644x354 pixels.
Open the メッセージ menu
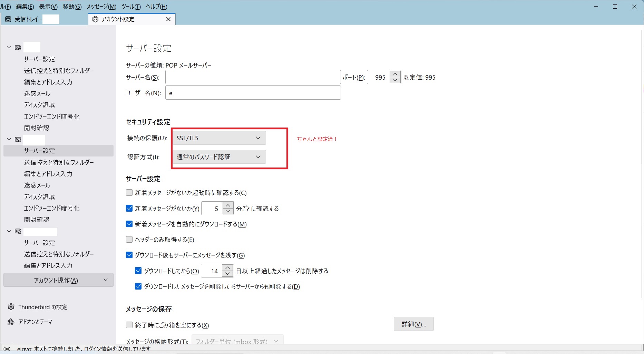point(101,7)
